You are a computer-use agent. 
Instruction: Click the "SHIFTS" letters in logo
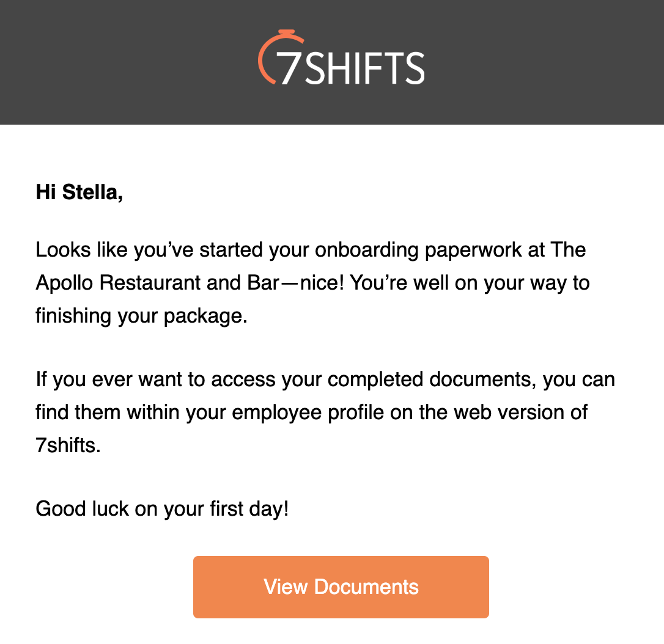click(x=364, y=68)
